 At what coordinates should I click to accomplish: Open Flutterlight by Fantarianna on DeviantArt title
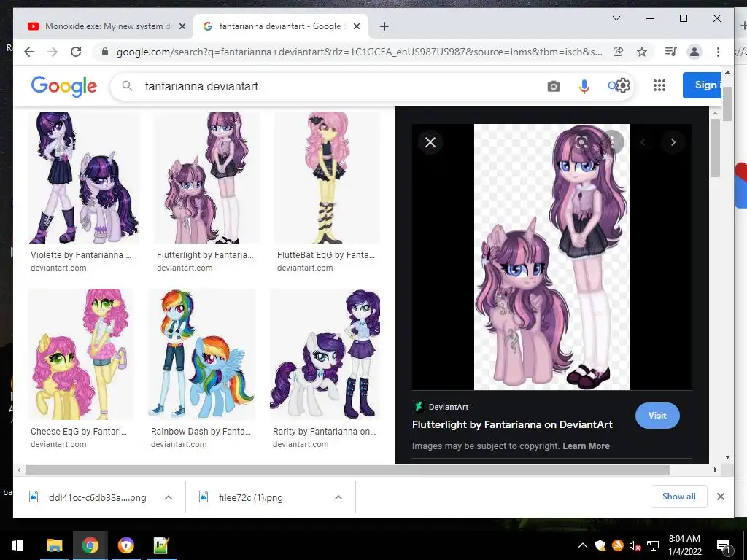[512, 424]
